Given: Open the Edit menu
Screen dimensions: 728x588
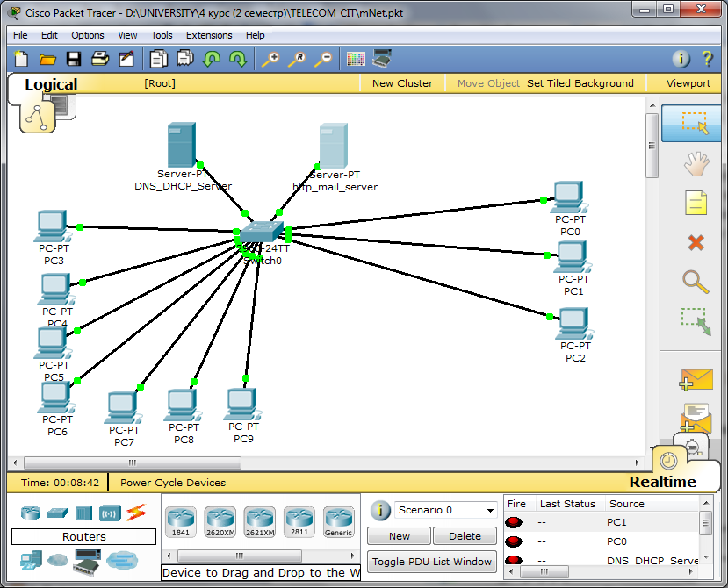Looking at the screenshot, I should pyautogui.click(x=49, y=35).
